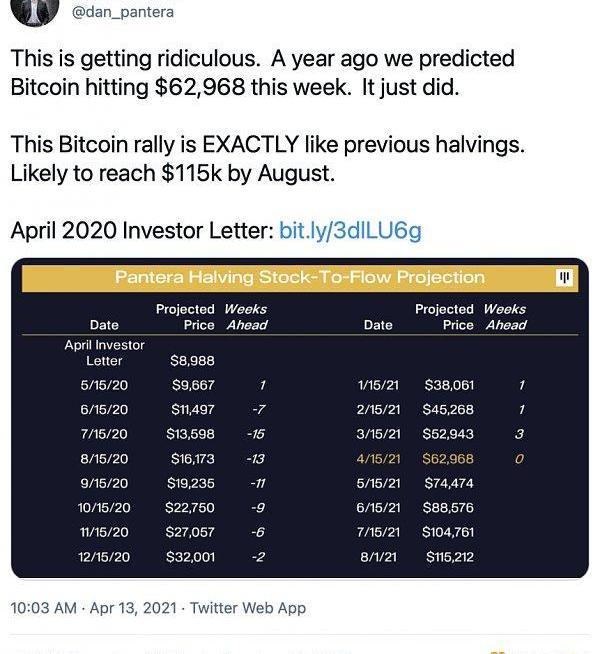Open the Pantera Halving projection image
This screenshot has height=654, width=600.
(300, 418)
